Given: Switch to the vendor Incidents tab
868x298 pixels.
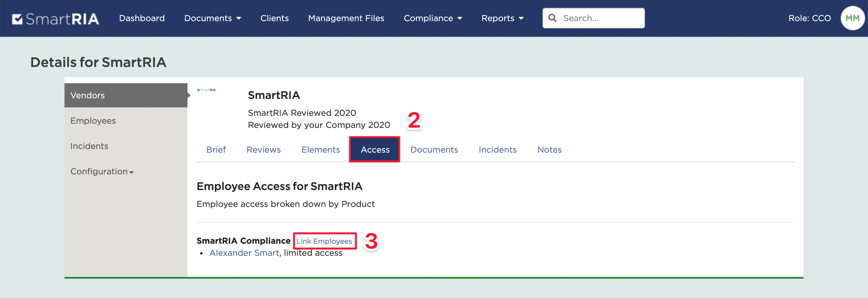Looking at the screenshot, I should [497, 150].
